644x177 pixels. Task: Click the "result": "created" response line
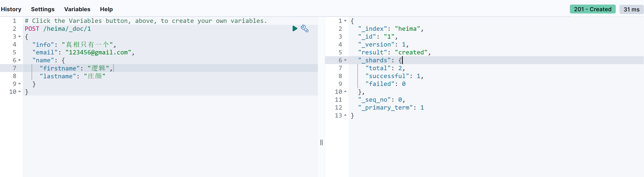tap(394, 52)
